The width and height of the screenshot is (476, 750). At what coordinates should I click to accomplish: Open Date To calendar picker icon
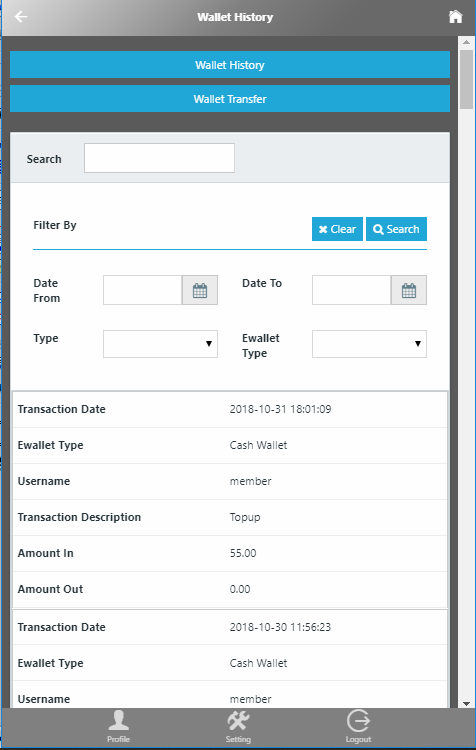point(409,290)
